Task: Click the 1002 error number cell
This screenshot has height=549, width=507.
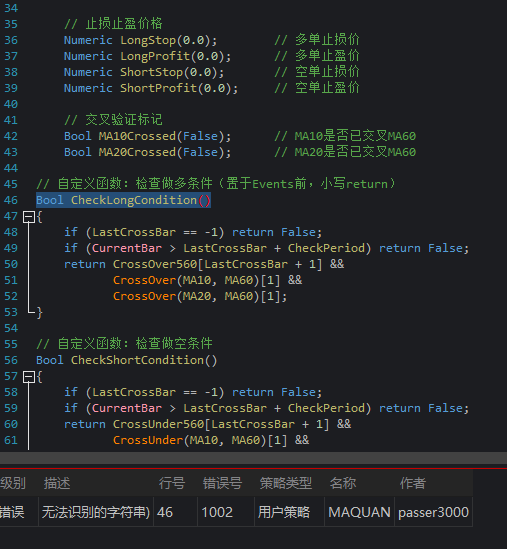Action: 217,512
